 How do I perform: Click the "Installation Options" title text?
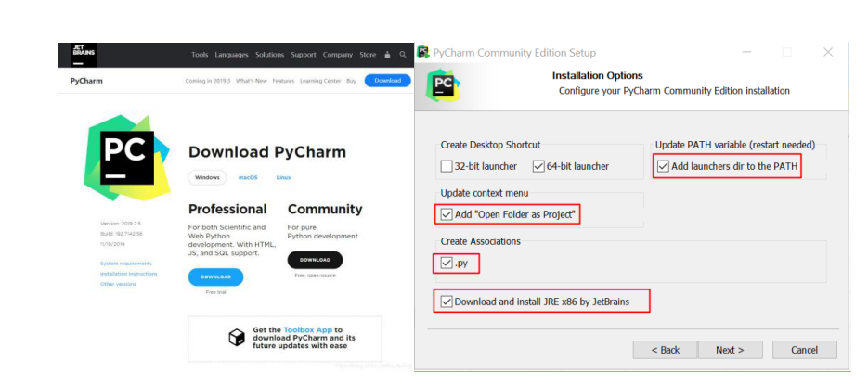(x=598, y=76)
